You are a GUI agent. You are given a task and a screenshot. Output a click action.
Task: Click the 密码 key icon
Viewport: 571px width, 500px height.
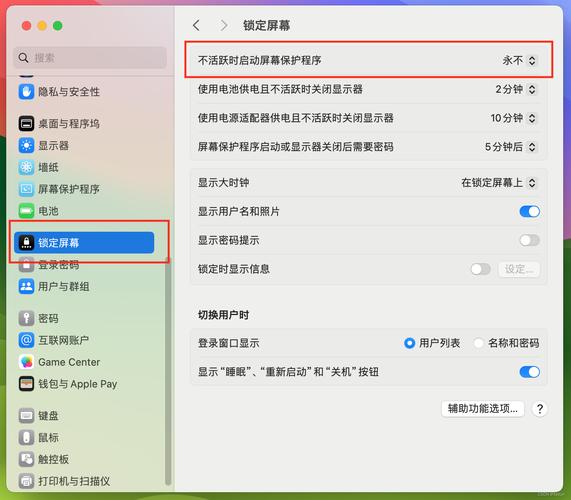26,318
